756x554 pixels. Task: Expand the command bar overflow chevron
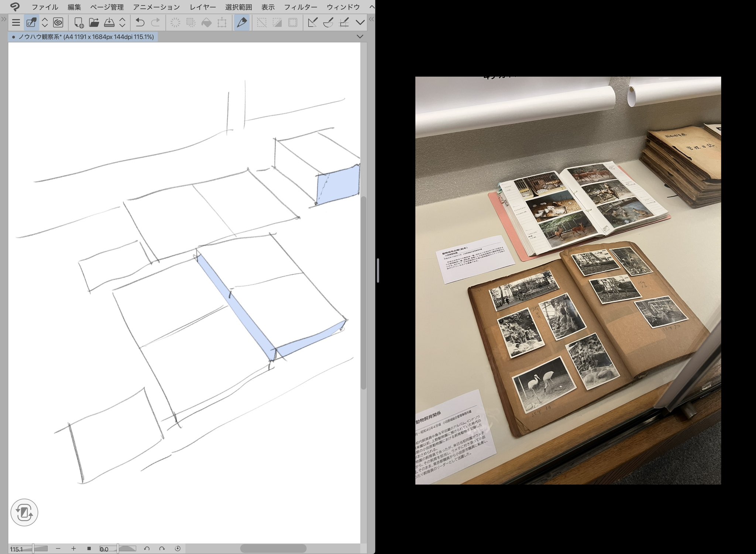coord(360,23)
